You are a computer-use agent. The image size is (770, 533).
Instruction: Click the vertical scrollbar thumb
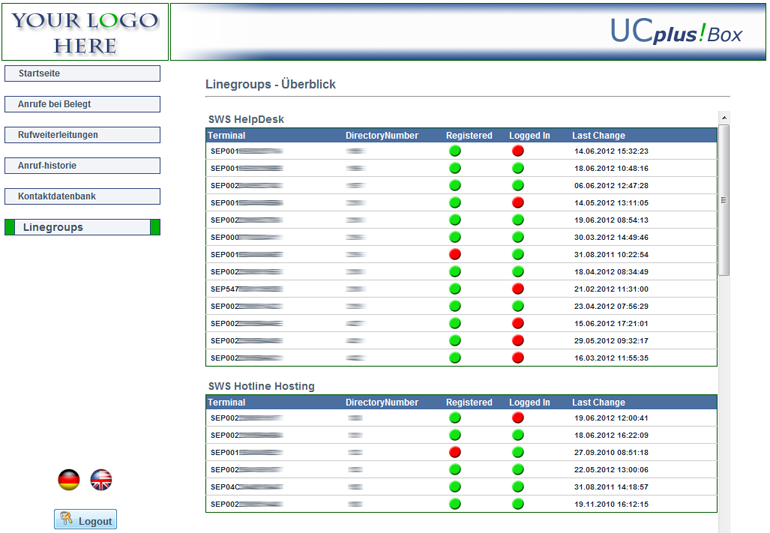click(724, 200)
